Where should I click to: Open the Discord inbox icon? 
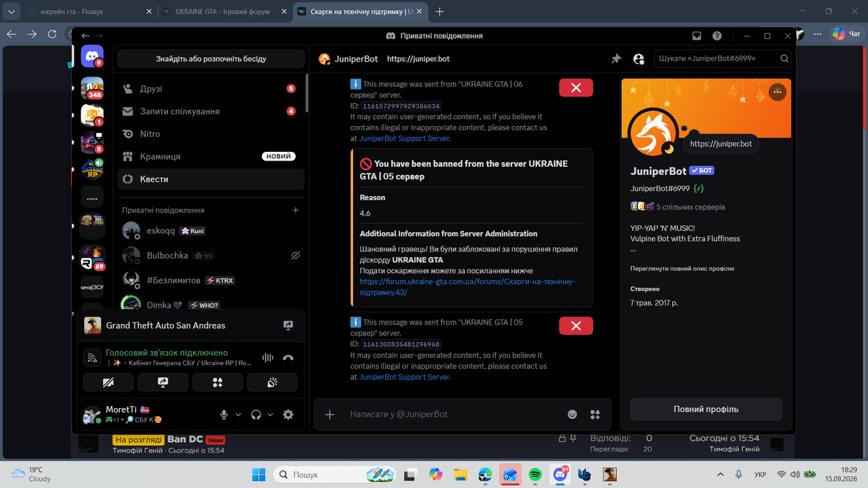tap(696, 36)
